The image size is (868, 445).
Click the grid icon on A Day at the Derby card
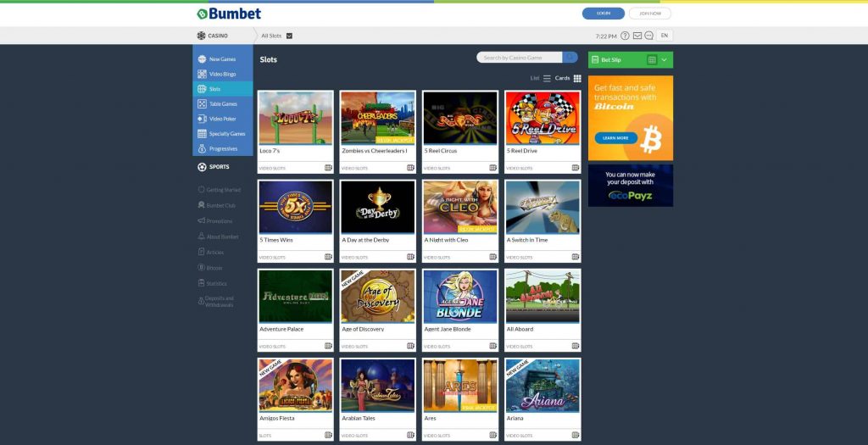pyautogui.click(x=411, y=257)
